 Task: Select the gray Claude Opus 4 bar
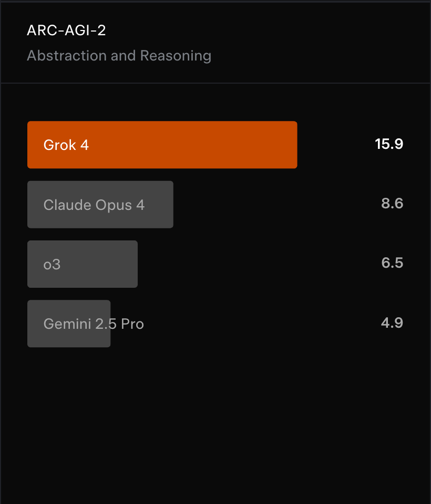pos(100,205)
